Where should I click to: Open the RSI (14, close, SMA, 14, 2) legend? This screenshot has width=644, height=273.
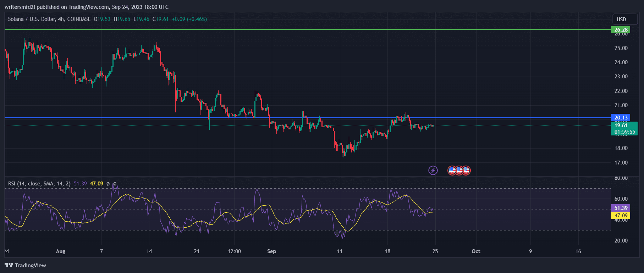tap(39, 183)
